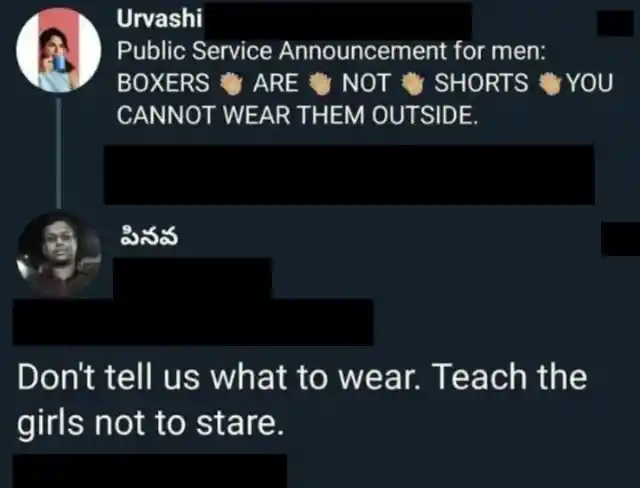The width and height of the screenshot is (640, 488).
Task: Click redacted block below the stare reply
Action: [x=150, y=471]
